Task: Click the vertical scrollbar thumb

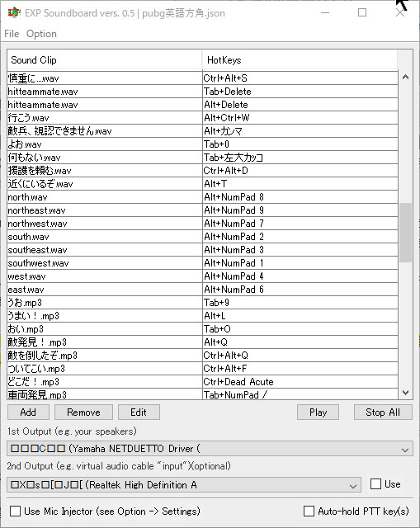Action: click(405, 233)
